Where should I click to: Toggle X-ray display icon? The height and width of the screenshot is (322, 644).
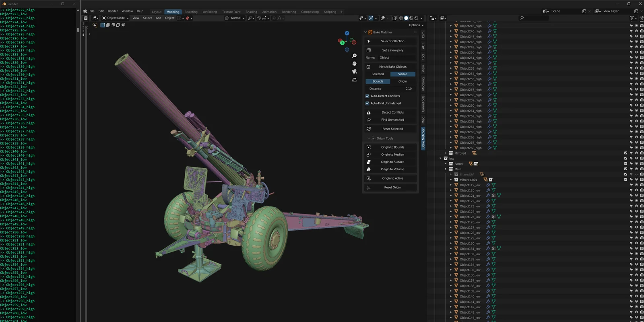click(x=394, y=18)
